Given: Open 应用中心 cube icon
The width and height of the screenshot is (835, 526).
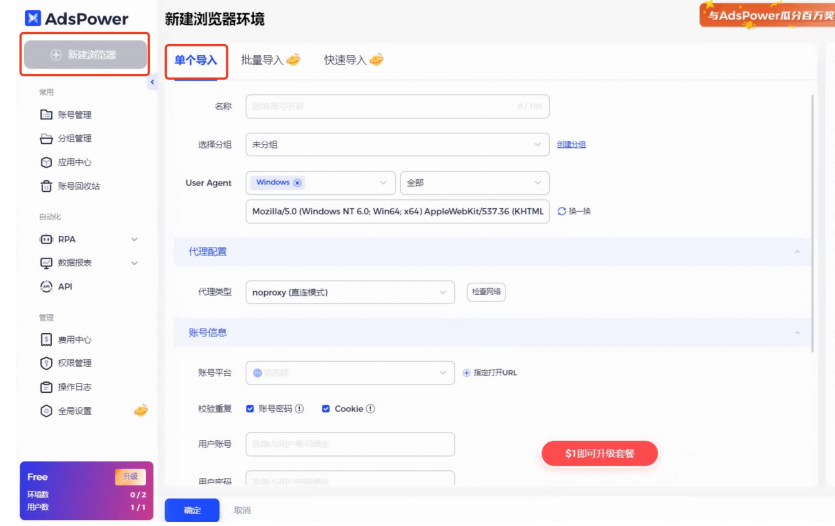Looking at the screenshot, I should point(46,162).
